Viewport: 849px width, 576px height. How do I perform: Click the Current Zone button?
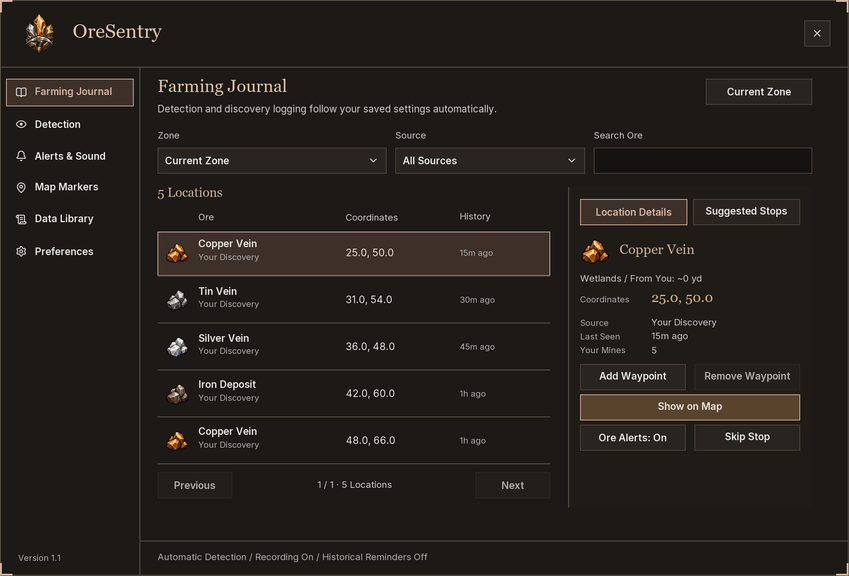click(x=759, y=92)
